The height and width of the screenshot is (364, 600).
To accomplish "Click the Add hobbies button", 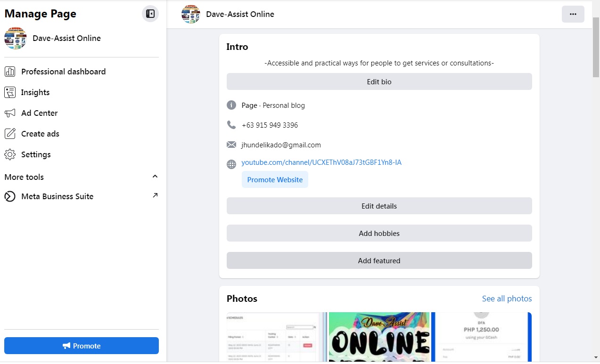I will coord(379,233).
